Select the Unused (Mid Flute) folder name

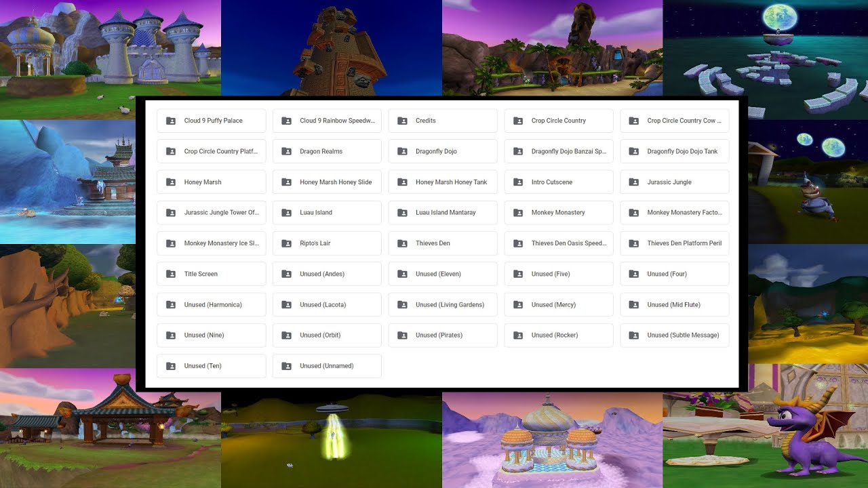[674, 305]
